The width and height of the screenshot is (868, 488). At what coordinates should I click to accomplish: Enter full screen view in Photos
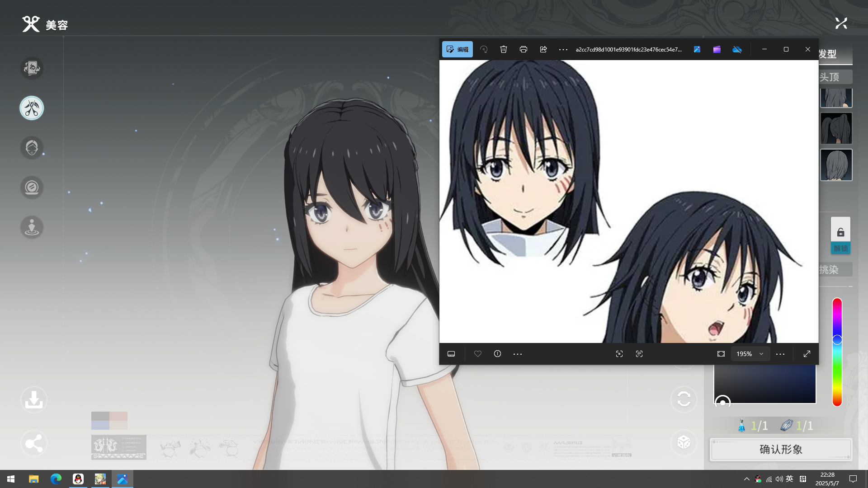click(x=807, y=354)
